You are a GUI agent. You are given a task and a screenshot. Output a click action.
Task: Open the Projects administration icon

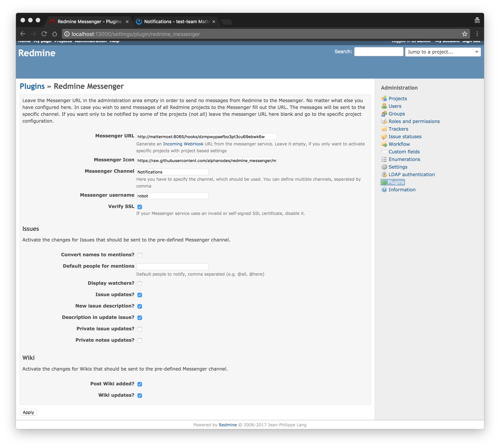coord(385,99)
